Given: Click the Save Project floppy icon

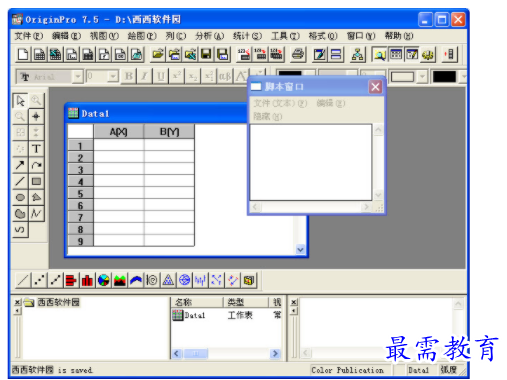Looking at the screenshot, I should coord(206,54).
